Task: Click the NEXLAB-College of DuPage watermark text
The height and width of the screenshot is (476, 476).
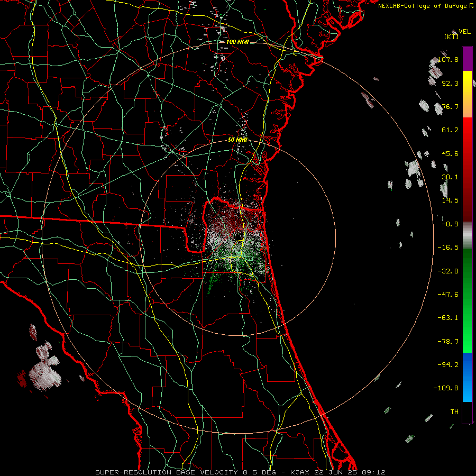Action: [x=425, y=6]
